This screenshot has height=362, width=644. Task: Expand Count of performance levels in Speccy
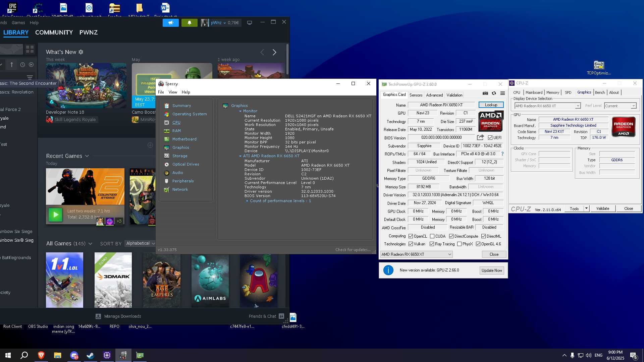pyautogui.click(x=247, y=201)
